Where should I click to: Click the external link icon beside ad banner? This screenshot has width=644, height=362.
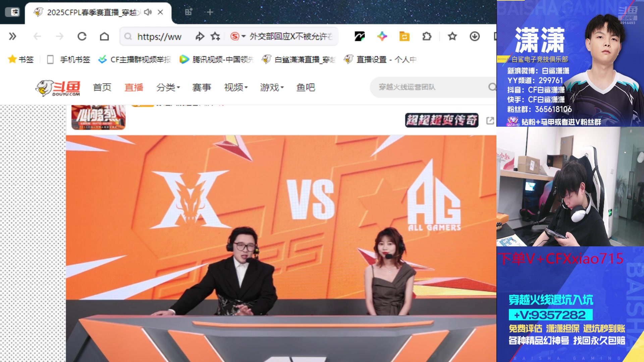click(490, 121)
